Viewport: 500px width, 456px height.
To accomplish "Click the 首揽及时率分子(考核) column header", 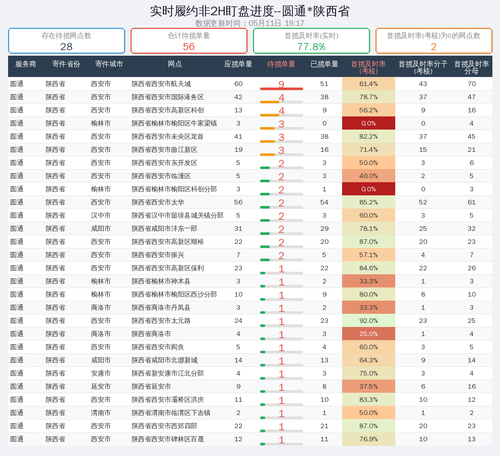I will point(423,67).
